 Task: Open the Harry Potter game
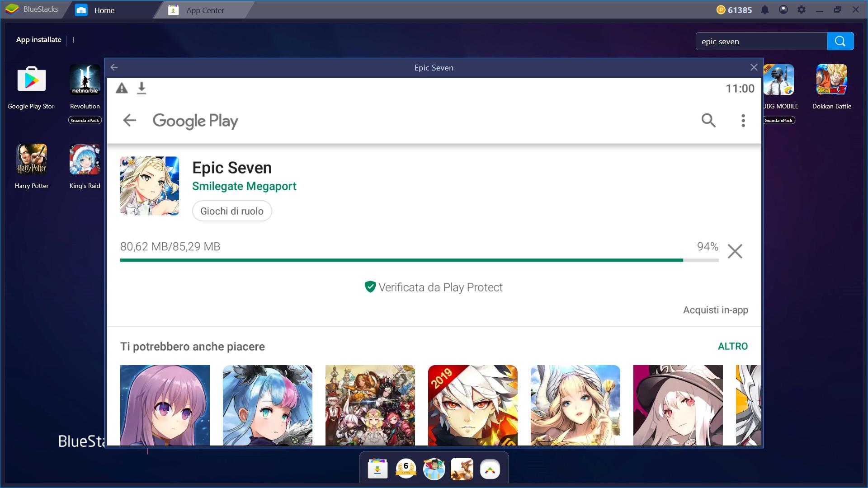[32, 159]
